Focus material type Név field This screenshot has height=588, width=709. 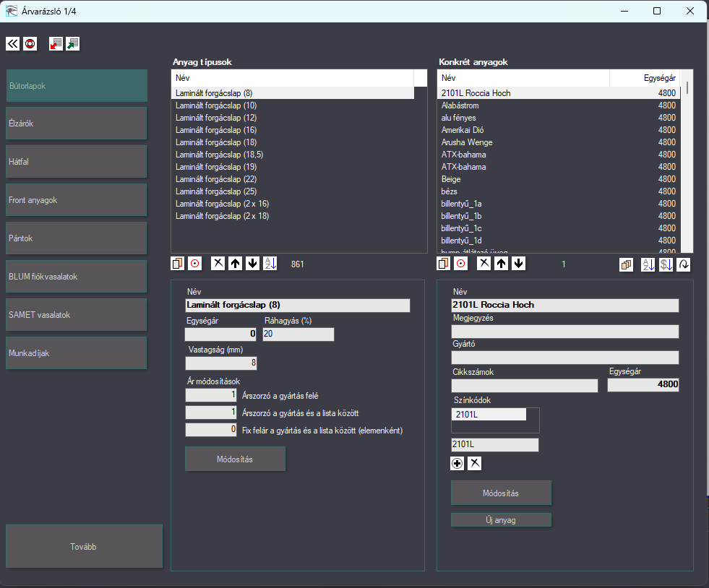point(298,305)
